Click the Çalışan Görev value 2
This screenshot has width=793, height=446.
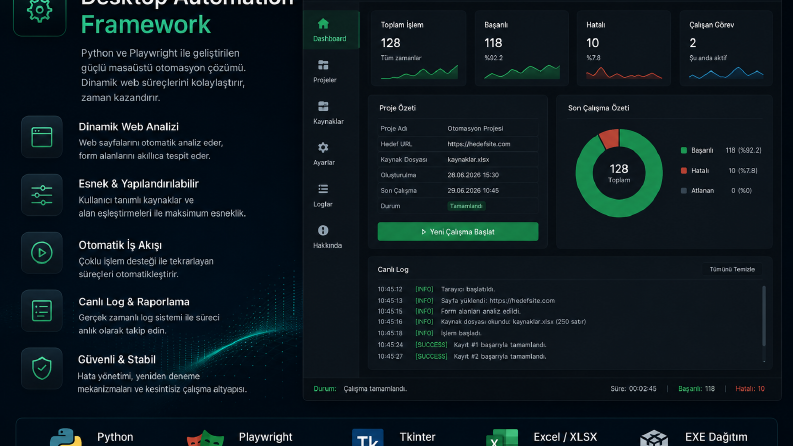click(x=693, y=43)
